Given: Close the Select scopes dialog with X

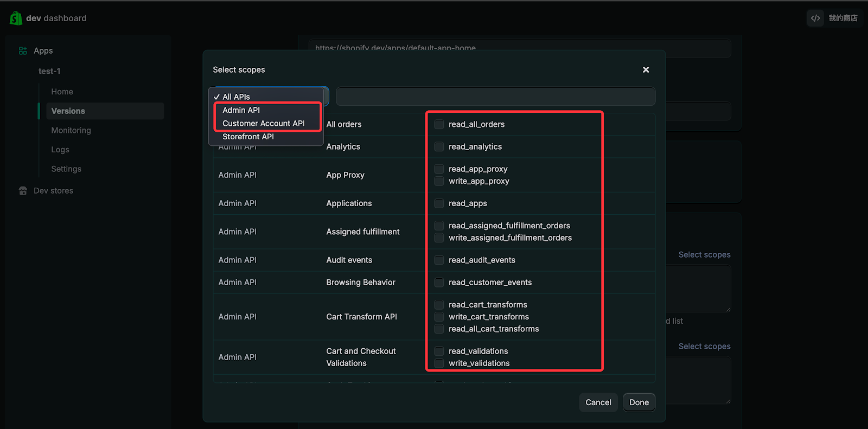Looking at the screenshot, I should coord(646,70).
